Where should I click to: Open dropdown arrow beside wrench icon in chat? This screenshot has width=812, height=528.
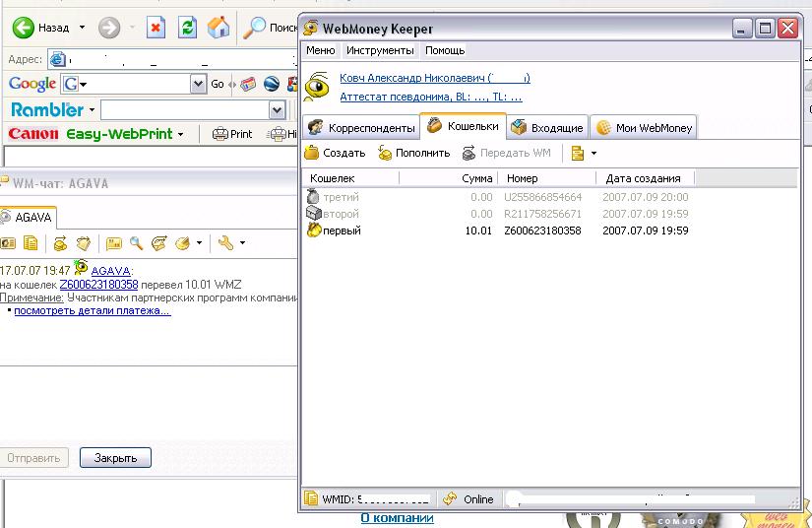click(x=242, y=242)
